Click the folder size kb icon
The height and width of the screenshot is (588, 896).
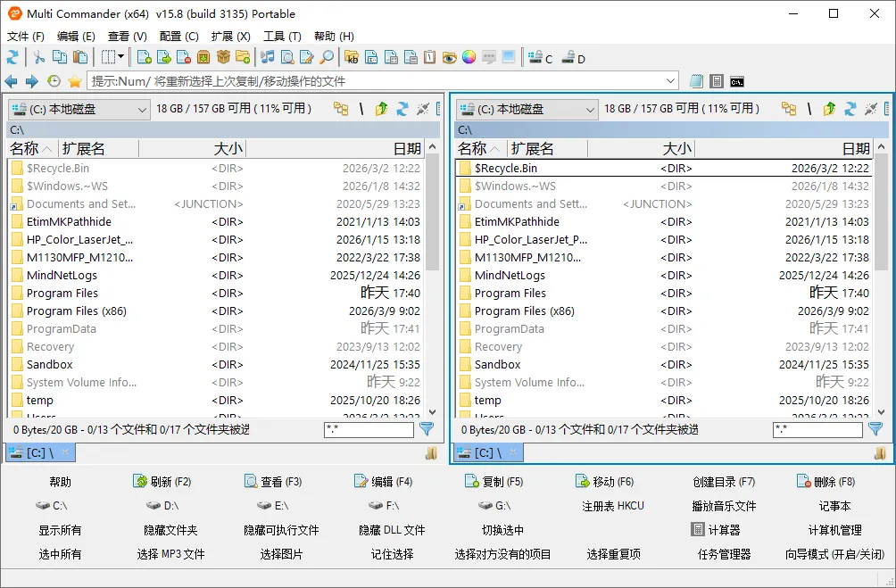(352, 57)
